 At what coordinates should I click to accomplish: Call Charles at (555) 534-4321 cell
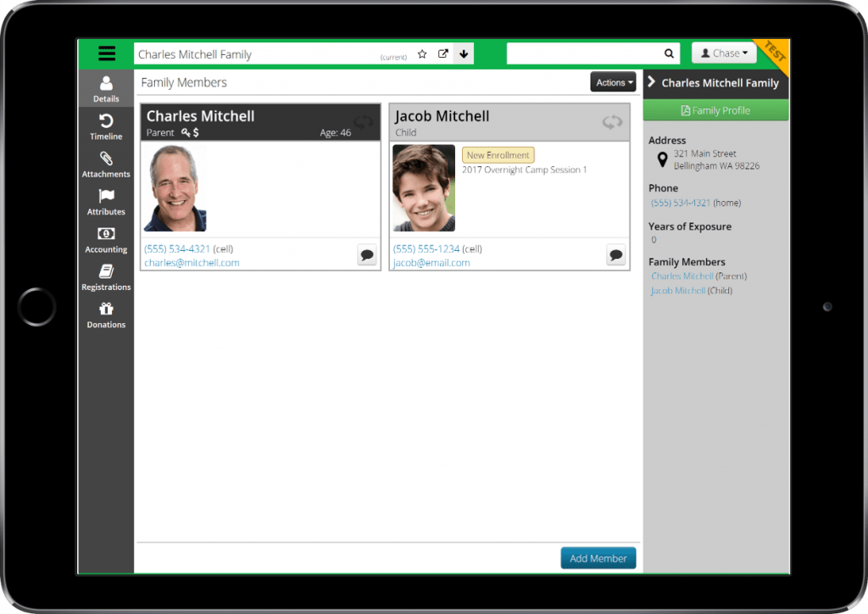[x=177, y=249]
